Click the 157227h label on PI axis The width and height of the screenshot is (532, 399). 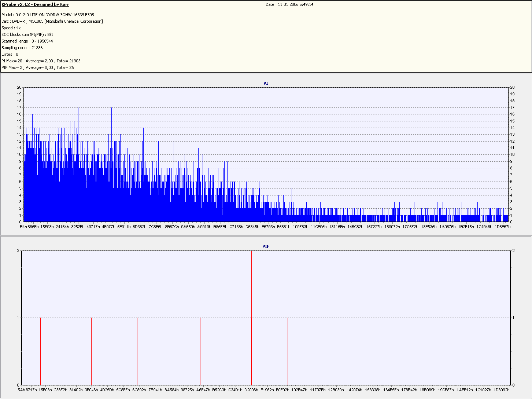coord(374,227)
